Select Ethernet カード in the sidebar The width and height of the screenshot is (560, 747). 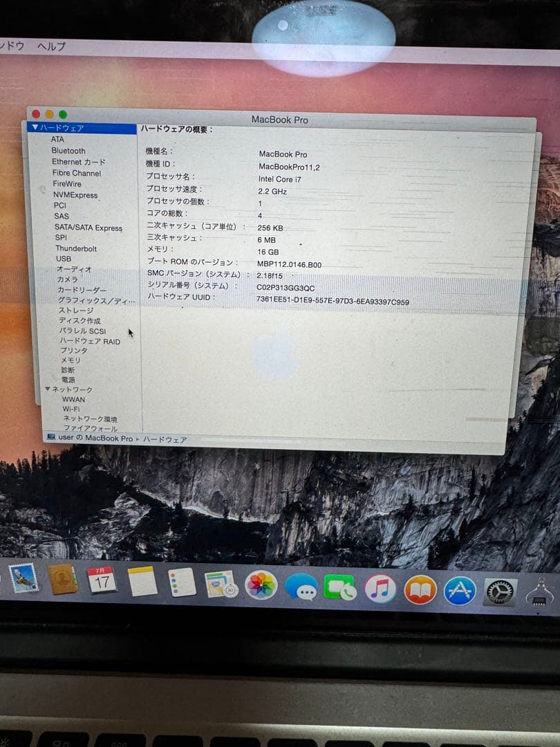pos(79,162)
